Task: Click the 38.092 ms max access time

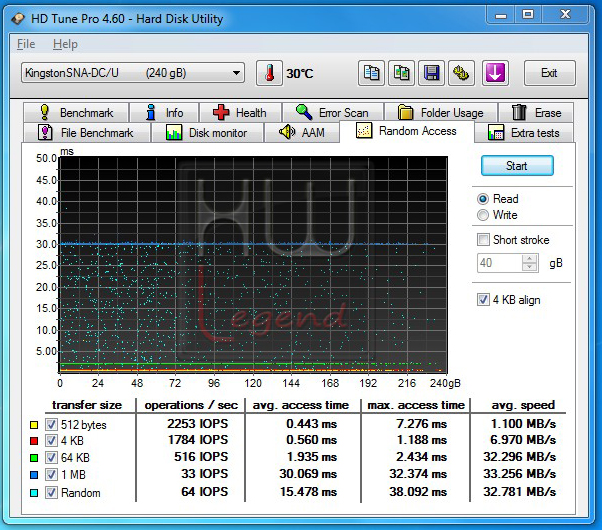Action: tap(418, 492)
